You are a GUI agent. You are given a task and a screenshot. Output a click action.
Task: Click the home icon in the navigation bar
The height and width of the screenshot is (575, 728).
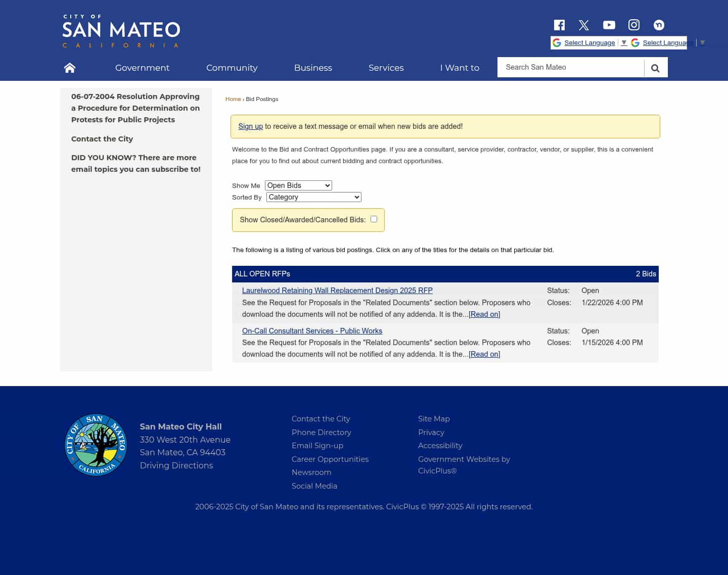pyautogui.click(x=69, y=67)
